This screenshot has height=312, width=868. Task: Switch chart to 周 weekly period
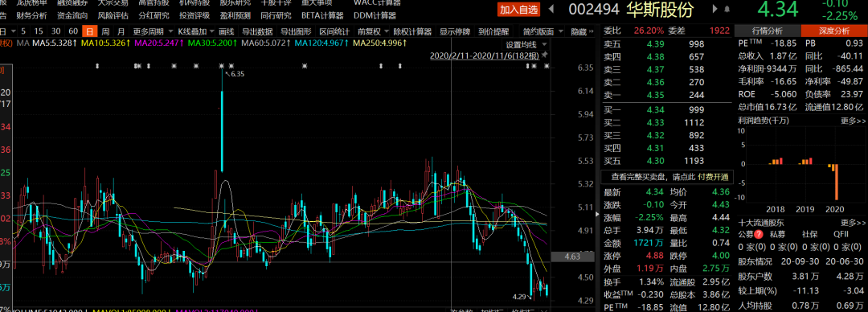(105, 31)
